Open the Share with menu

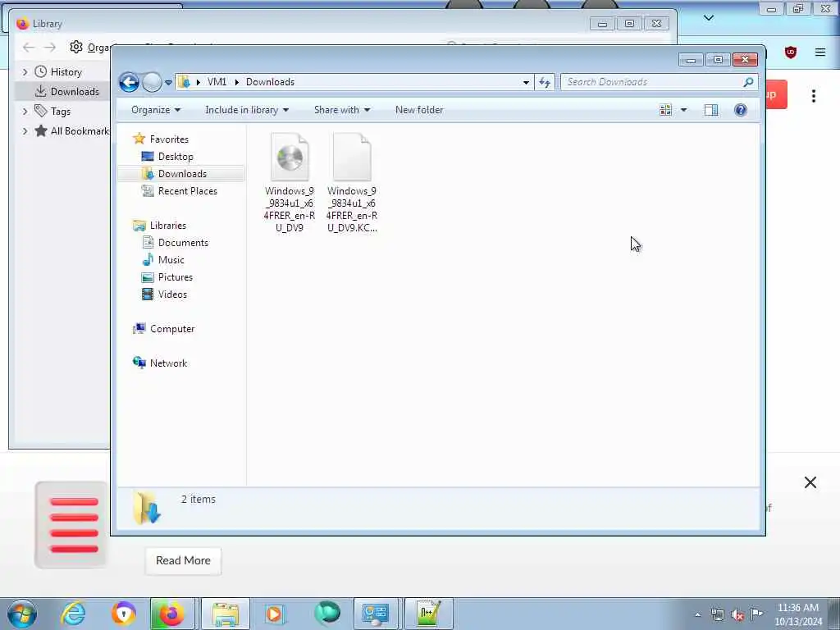tap(342, 110)
